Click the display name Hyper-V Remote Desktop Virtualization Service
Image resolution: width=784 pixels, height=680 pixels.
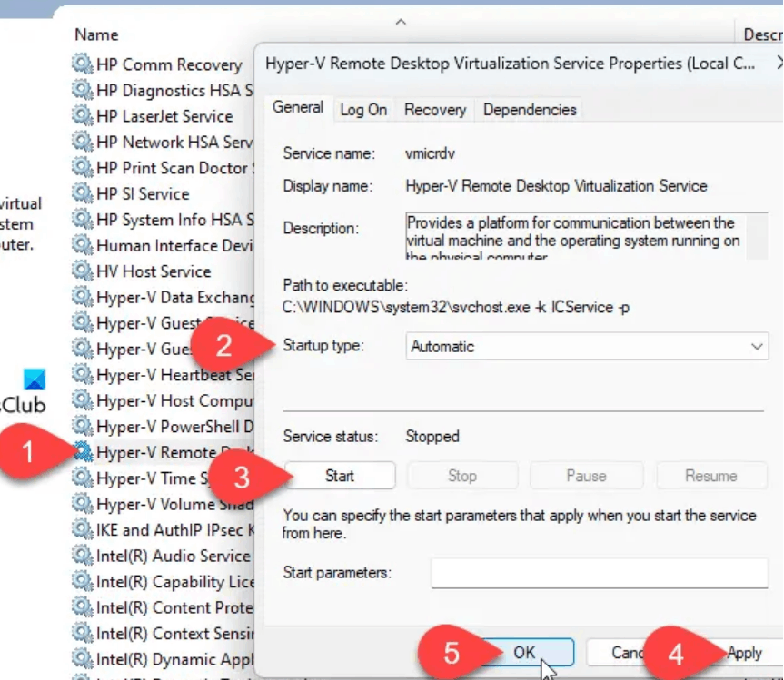(556, 186)
